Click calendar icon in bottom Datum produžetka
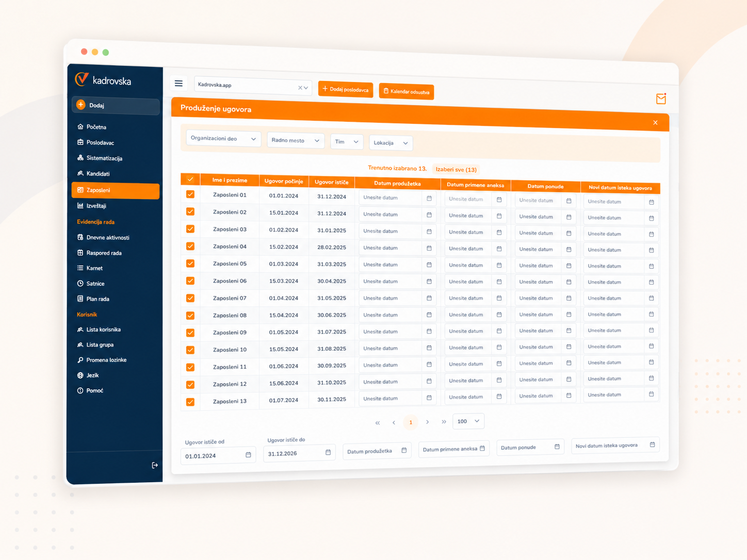Image resolution: width=747 pixels, height=560 pixels. click(x=404, y=450)
